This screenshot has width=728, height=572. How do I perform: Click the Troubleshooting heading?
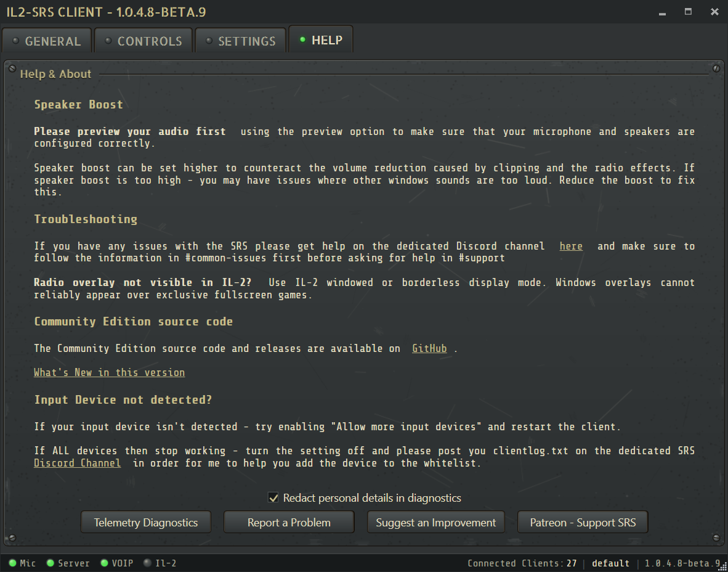click(x=86, y=219)
